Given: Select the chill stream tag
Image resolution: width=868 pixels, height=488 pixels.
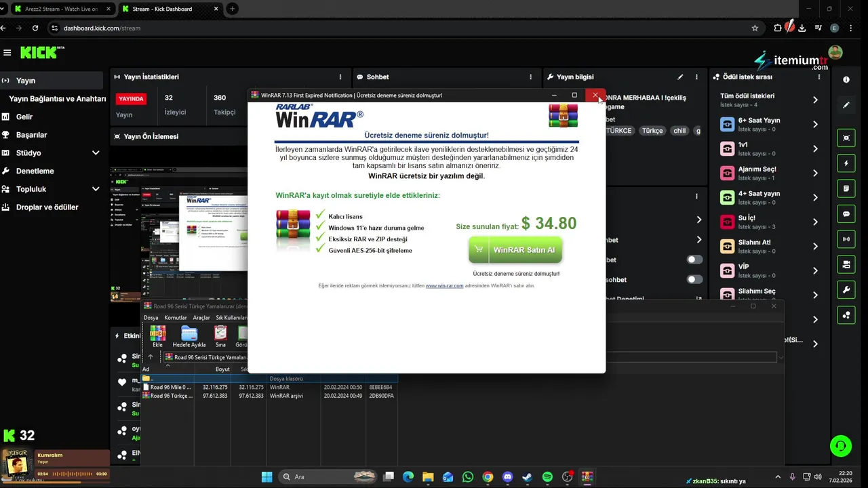Looking at the screenshot, I should 679,131.
